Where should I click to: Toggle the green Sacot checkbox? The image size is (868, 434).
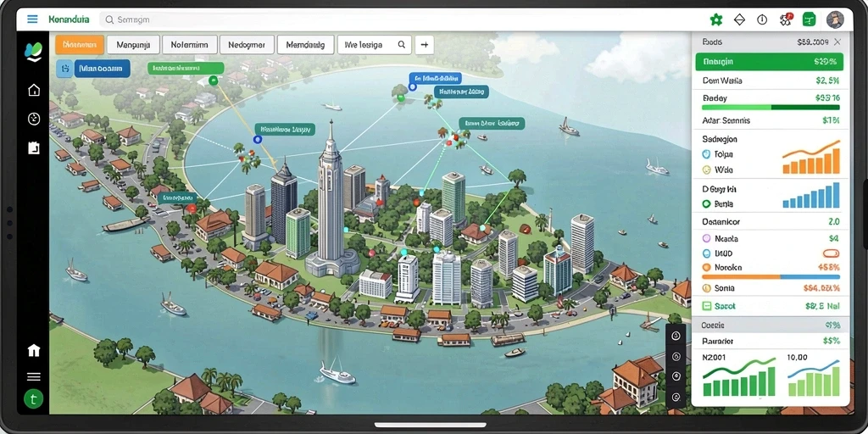[706, 305]
